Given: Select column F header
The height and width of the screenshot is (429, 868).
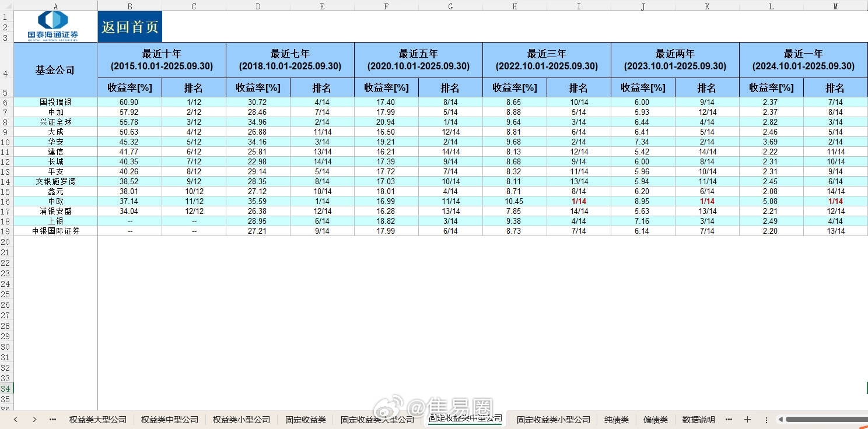Looking at the screenshot, I should point(386,6).
